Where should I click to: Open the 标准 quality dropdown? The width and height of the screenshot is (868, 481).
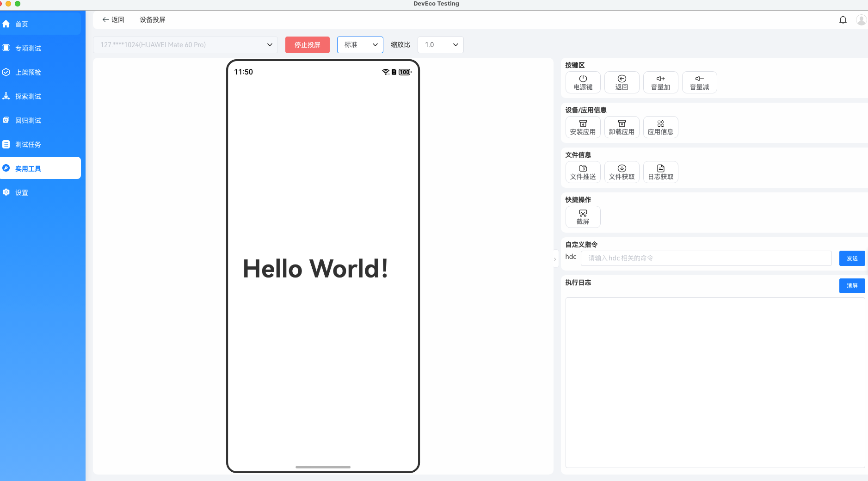(x=360, y=45)
